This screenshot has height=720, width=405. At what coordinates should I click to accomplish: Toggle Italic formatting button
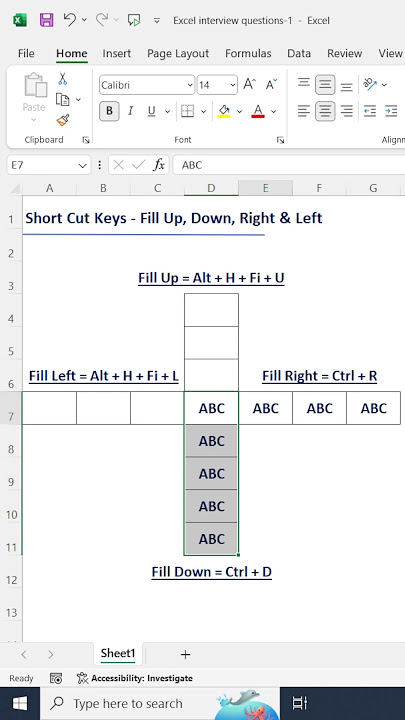coord(130,111)
